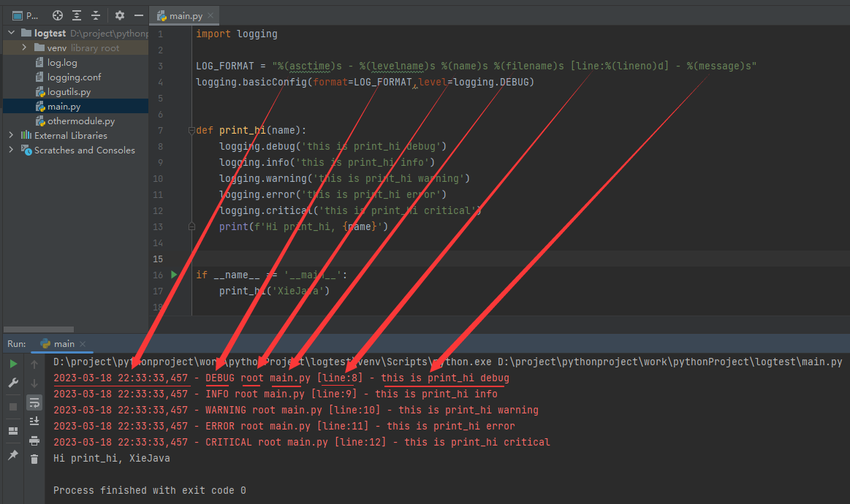Open run configuration wrench icon

[x=13, y=383]
